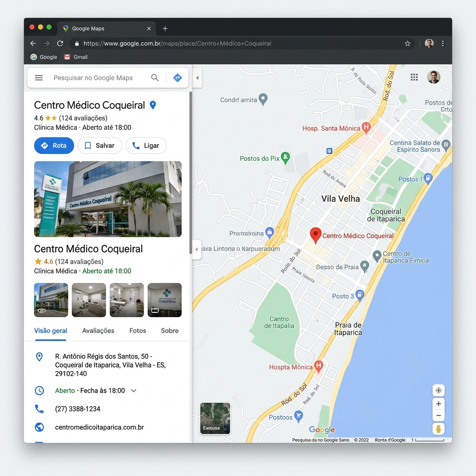476x476 pixels.
Task: Click Postos do Pix green marker
Action: pyautogui.click(x=285, y=157)
